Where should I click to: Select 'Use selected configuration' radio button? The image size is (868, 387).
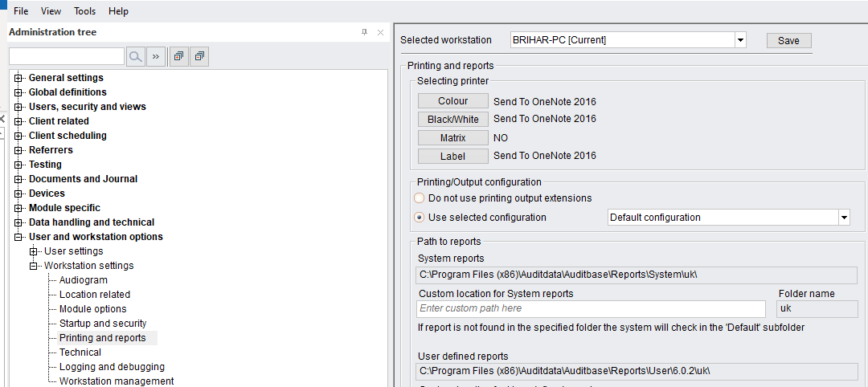point(420,218)
